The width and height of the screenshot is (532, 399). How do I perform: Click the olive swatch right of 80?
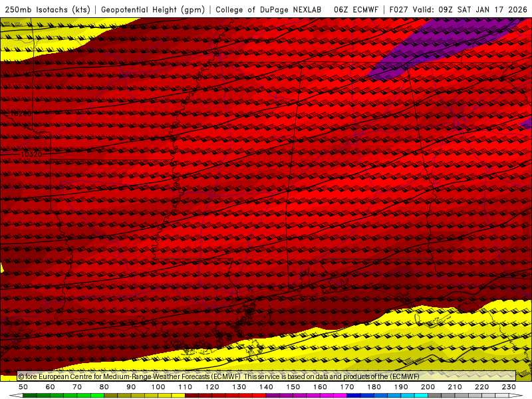click(x=111, y=396)
